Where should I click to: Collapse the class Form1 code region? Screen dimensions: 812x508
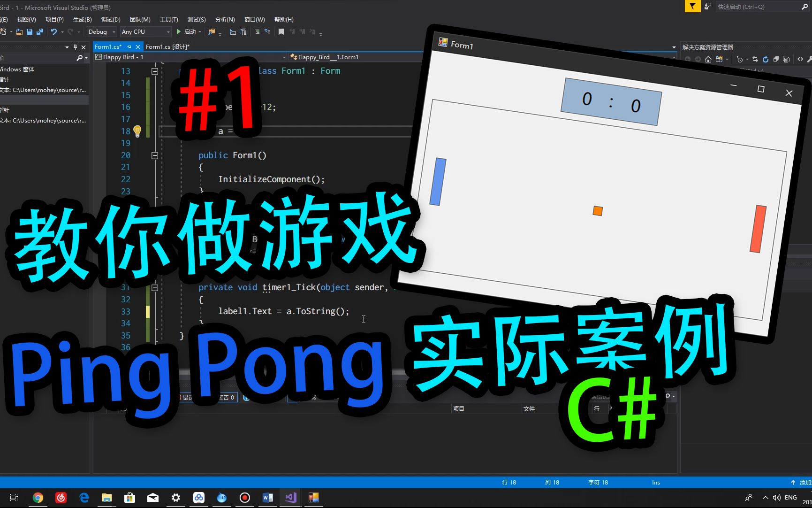click(x=155, y=71)
